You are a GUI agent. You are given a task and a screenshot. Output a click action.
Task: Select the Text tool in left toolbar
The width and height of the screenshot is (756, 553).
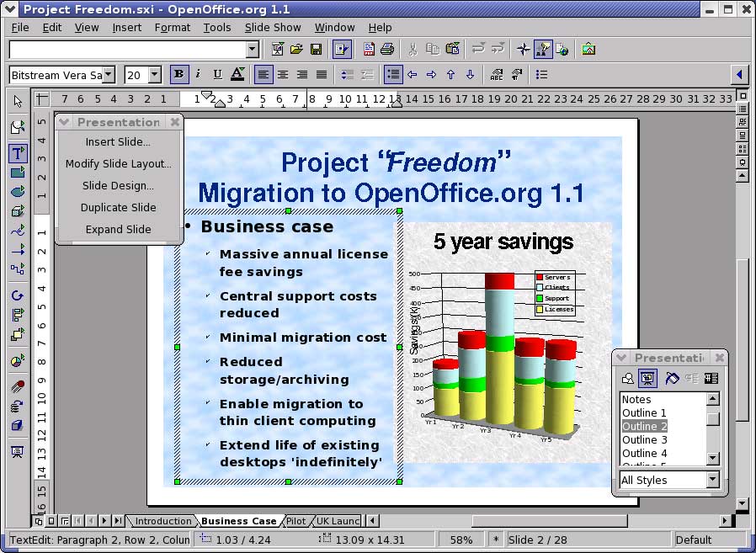point(18,153)
